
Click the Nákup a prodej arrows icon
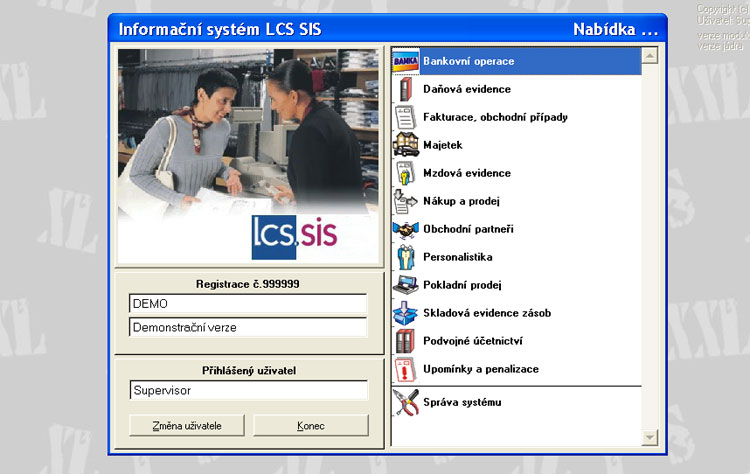coord(406,201)
